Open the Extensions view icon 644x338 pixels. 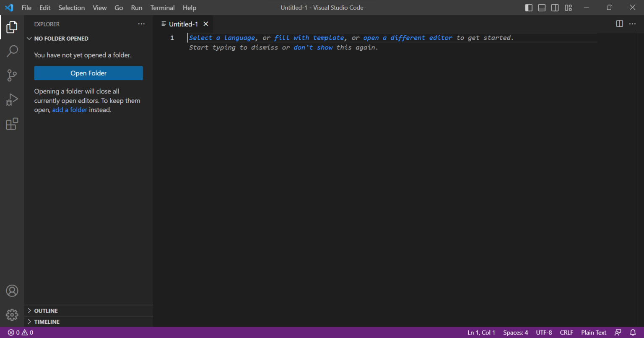(x=12, y=124)
